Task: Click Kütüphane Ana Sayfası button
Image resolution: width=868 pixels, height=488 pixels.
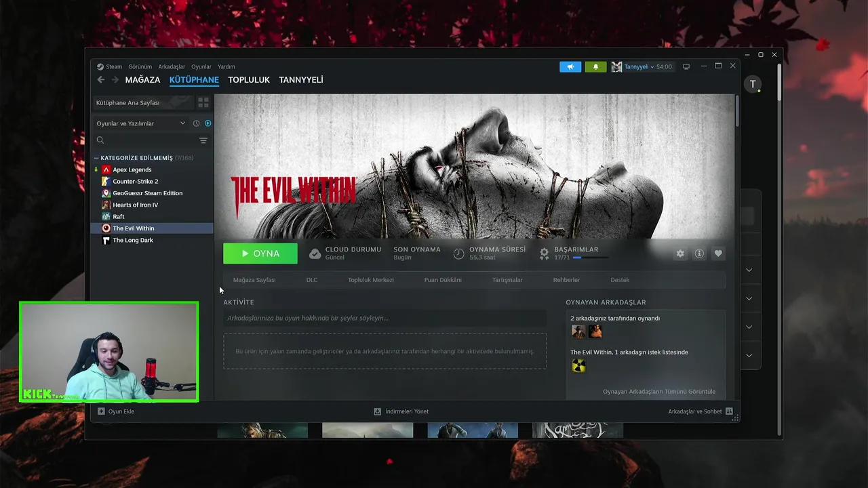Action: [142, 102]
